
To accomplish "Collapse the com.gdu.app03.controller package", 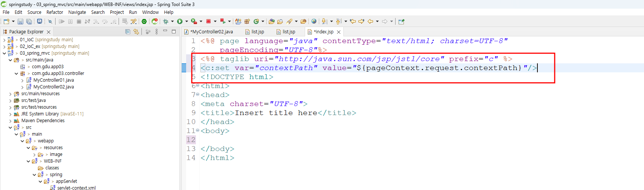I will (x=16, y=73).
